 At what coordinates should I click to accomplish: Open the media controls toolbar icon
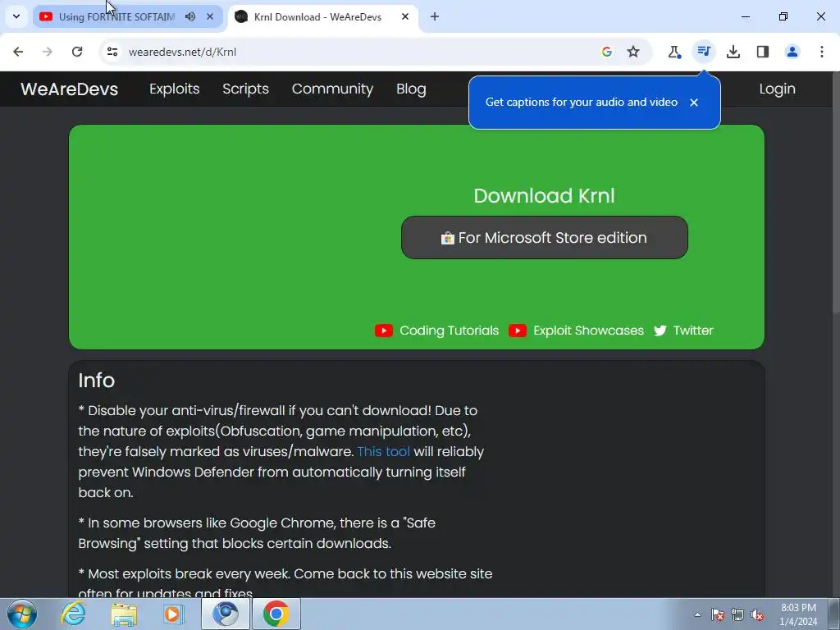703,52
